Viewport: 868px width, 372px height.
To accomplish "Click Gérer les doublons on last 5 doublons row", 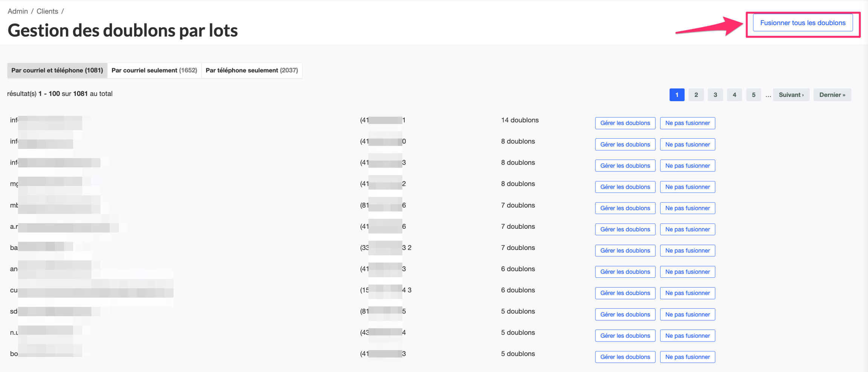I will 625,357.
